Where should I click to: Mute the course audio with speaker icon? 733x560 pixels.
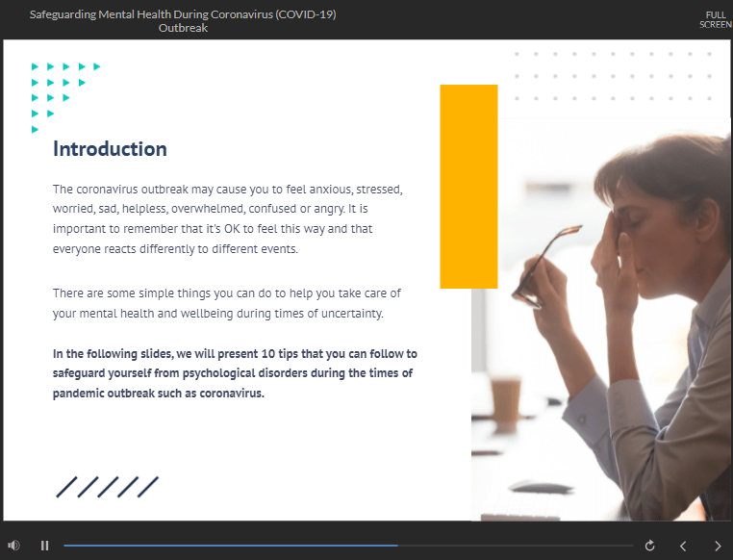click(x=13, y=545)
